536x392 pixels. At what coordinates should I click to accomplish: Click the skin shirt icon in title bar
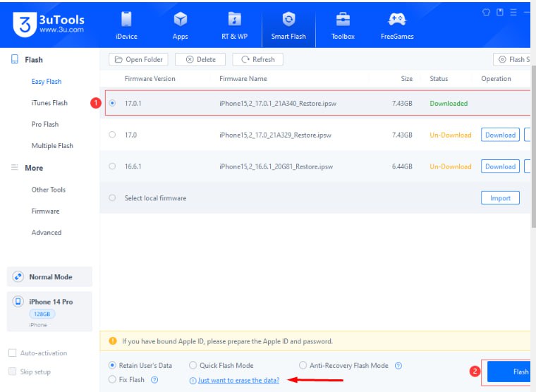pos(486,12)
